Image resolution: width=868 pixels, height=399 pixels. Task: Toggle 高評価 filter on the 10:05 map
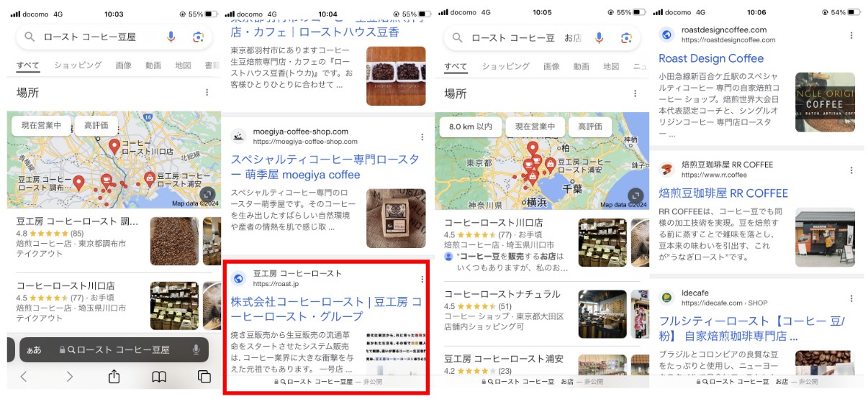coord(590,127)
